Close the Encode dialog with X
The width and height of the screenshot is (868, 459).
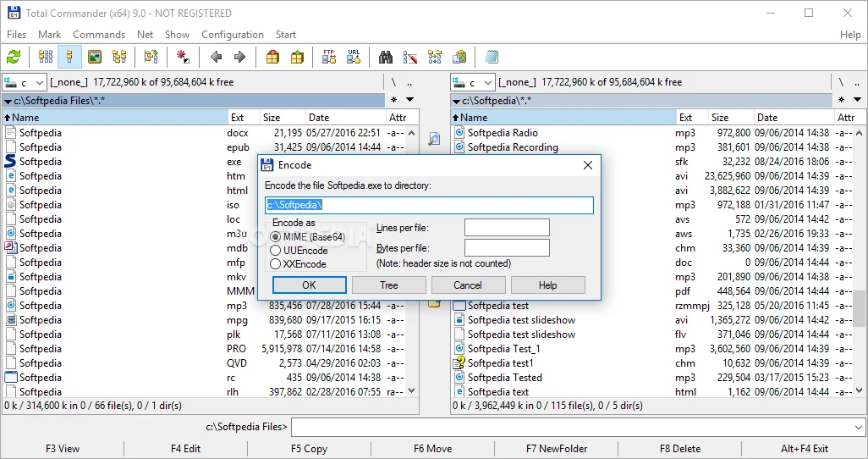(x=588, y=165)
